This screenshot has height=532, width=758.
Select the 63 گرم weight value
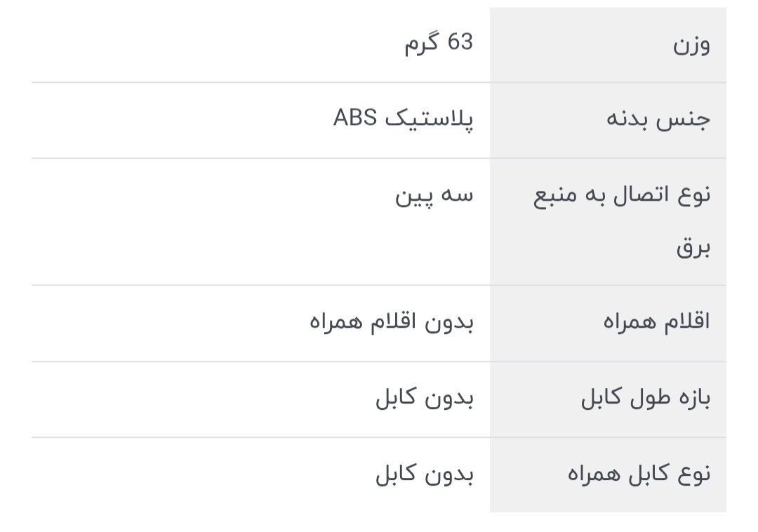[439, 44]
